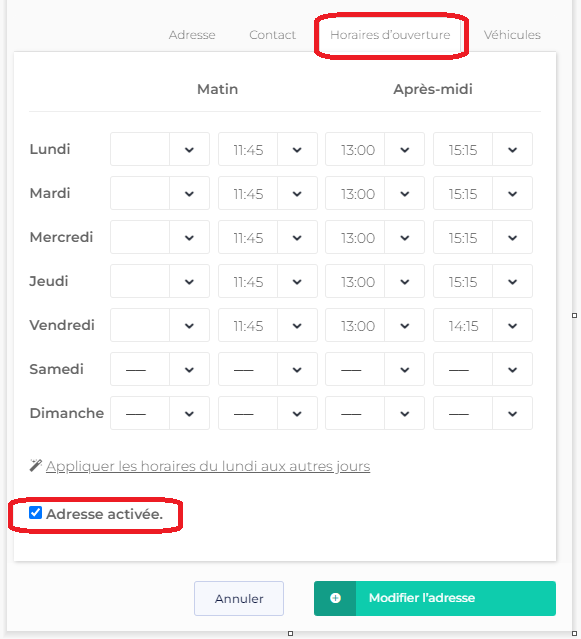Click Jeudi 11:45 time field
Image resolution: width=581 pixels, height=639 pixels.
pos(248,281)
